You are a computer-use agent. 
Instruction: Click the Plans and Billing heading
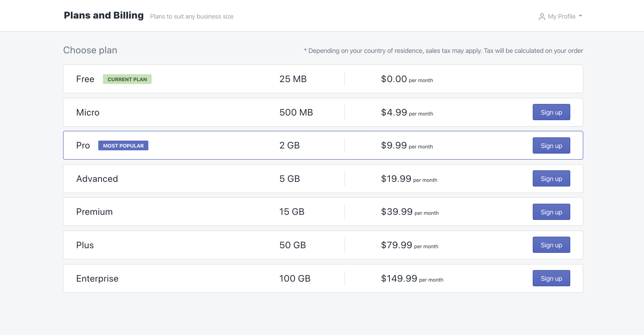coord(104,16)
